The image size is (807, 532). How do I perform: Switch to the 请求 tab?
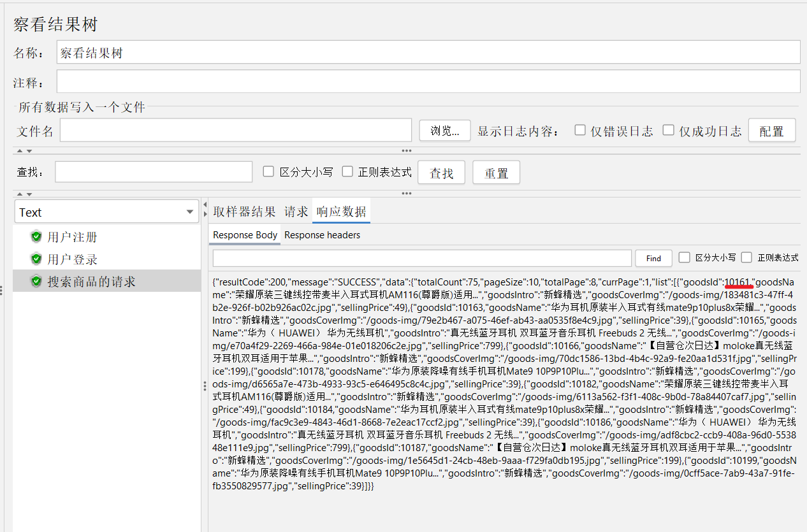(296, 212)
